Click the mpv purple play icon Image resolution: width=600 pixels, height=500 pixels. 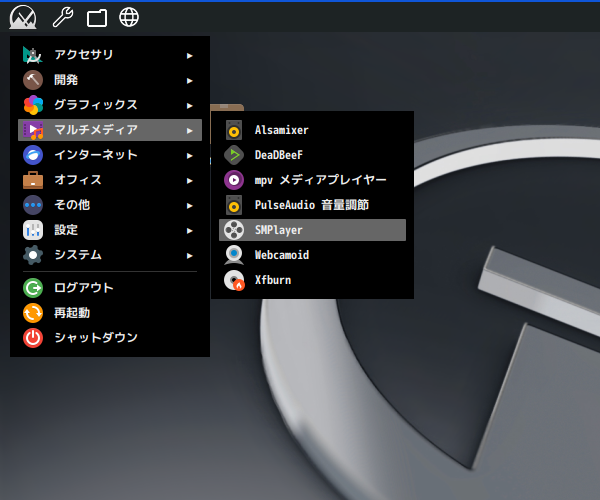tap(234, 180)
